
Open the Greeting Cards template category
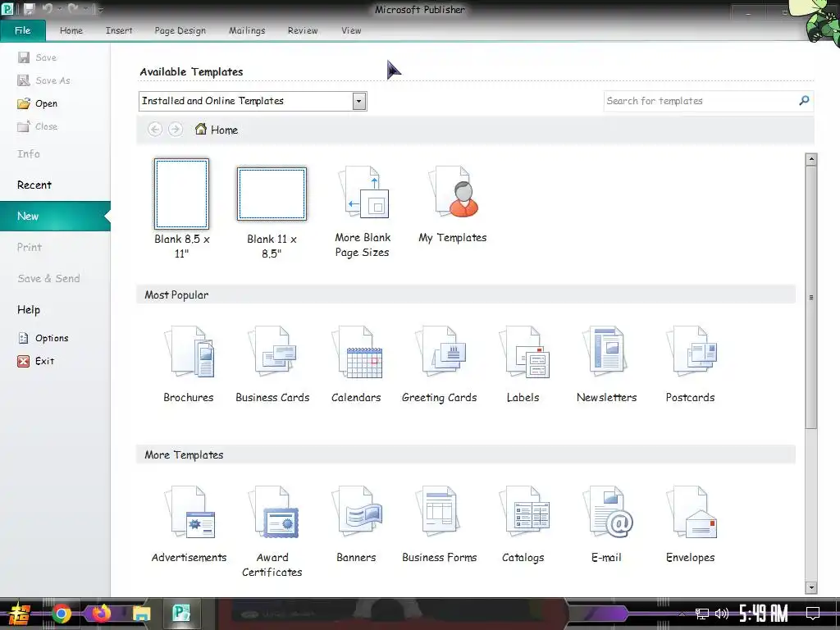pyautogui.click(x=440, y=364)
